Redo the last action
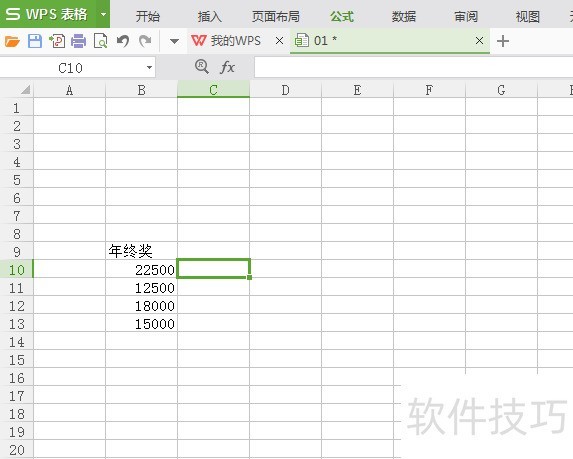The width and height of the screenshot is (573, 459). click(x=145, y=41)
